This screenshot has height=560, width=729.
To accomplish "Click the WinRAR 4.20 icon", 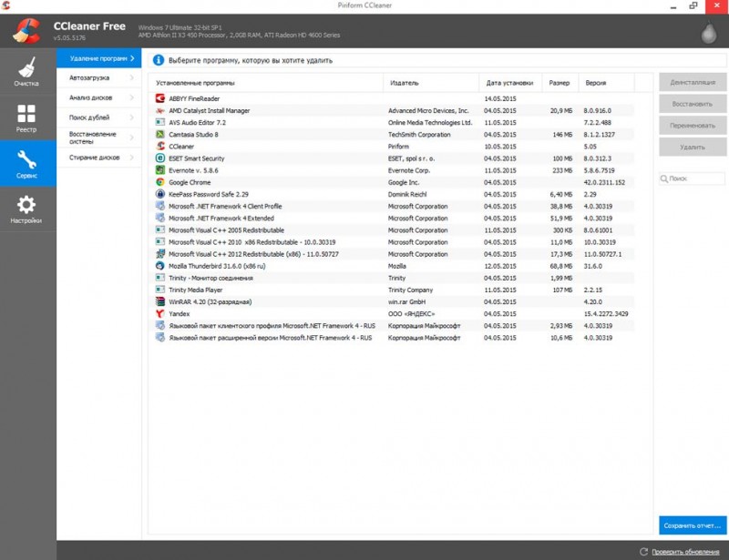I will click(x=160, y=301).
